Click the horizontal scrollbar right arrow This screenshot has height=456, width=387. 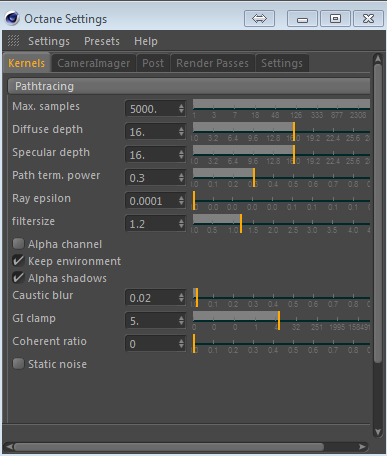coord(362,447)
